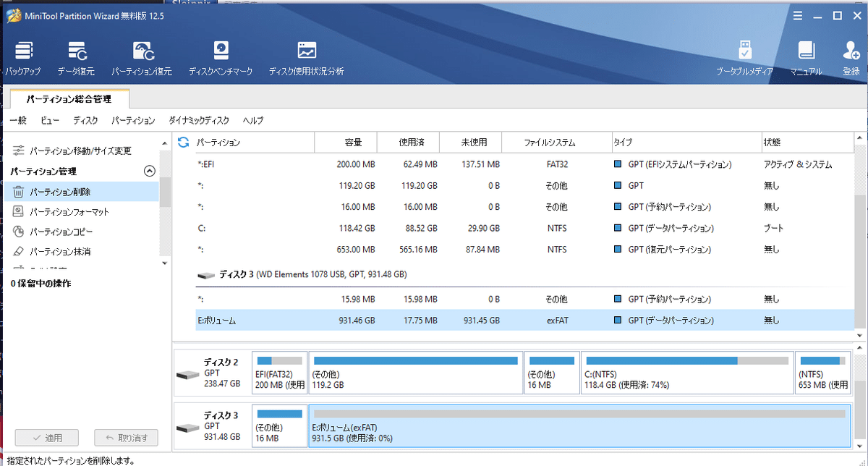This screenshot has height=466, width=868.
Task: Click the sidebar scroll down arrow
Action: pyautogui.click(x=165, y=263)
